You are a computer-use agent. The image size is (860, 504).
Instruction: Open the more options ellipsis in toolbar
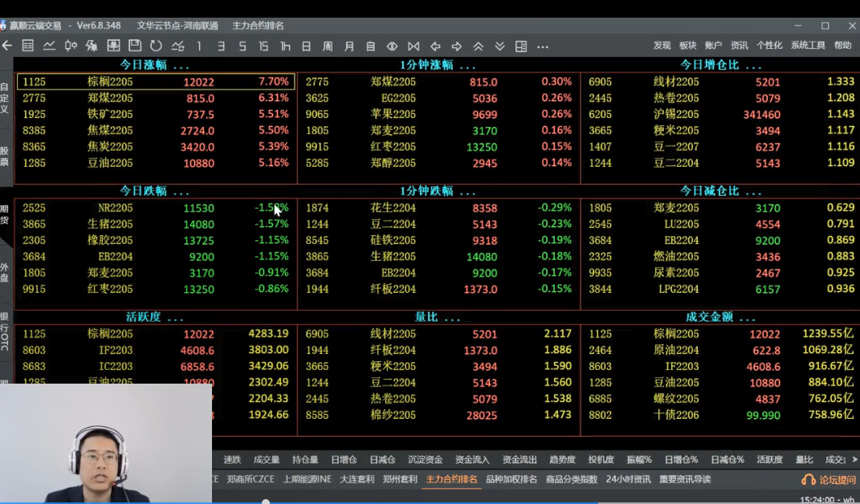(x=543, y=46)
